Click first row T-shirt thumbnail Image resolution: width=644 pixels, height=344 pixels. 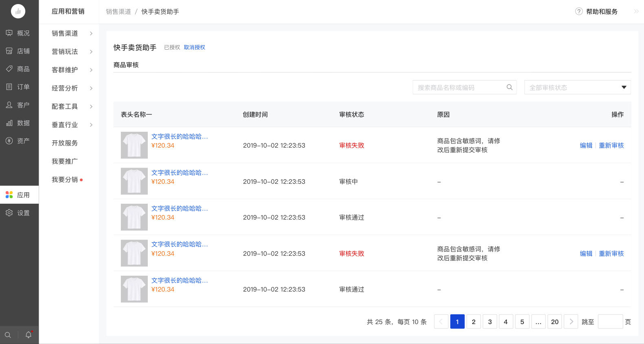point(134,145)
